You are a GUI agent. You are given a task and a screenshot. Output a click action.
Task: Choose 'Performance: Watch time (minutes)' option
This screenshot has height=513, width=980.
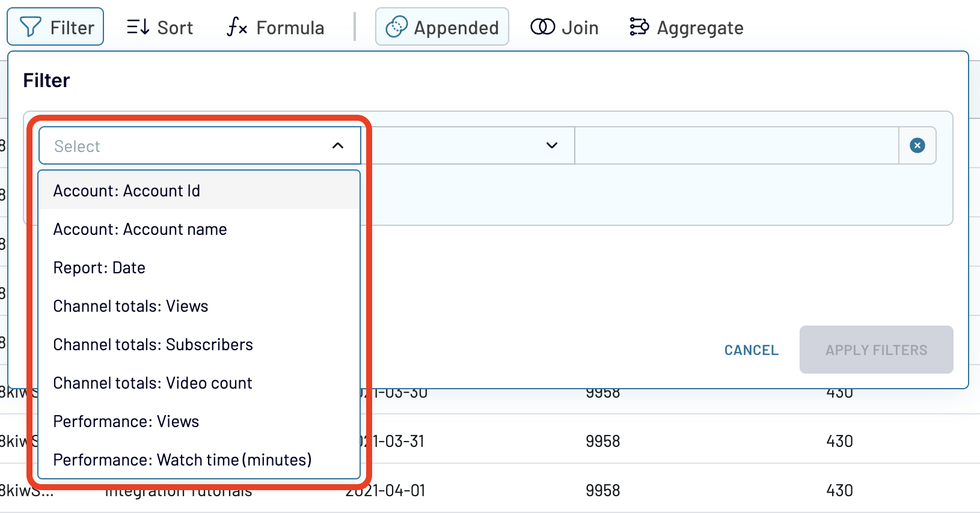point(182,460)
